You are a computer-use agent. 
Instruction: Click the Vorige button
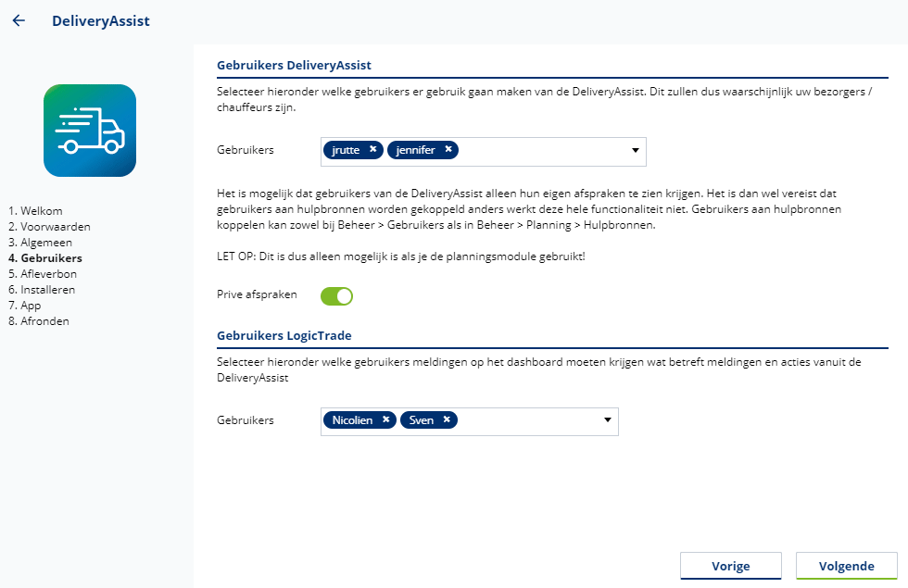(x=731, y=566)
